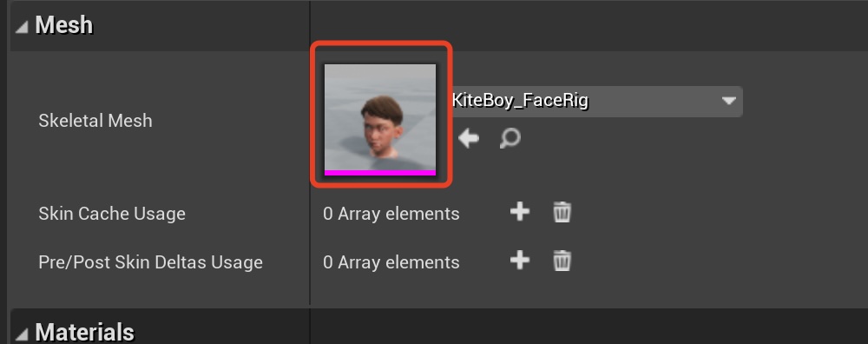Click the magenta bar under the thumbnail
868x344 pixels.
pyautogui.click(x=380, y=173)
